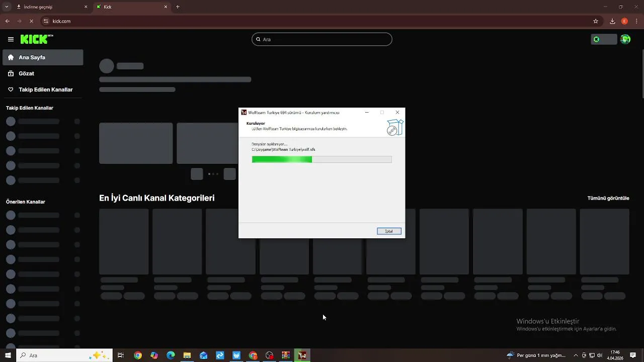Click the Gözat browse icon
Image resolution: width=644 pixels, height=362 pixels.
point(11,73)
